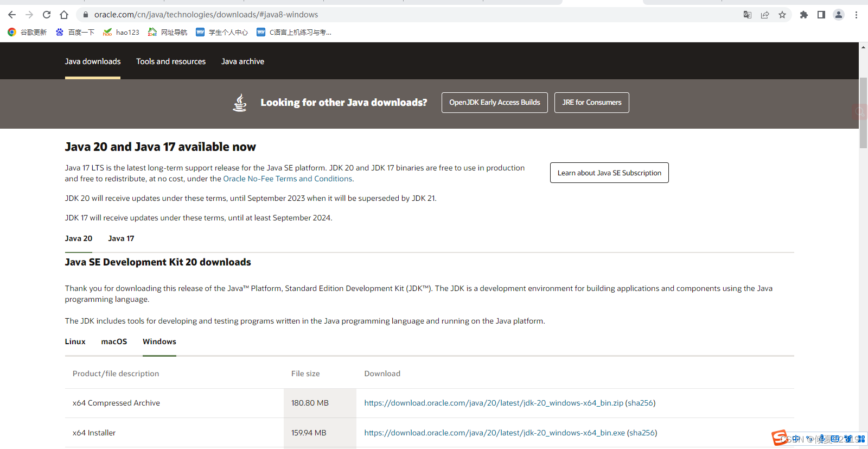This screenshot has height=449, width=868.
Task: Click OpenJDK Early Access Builds button
Action: [x=495, y=103]
